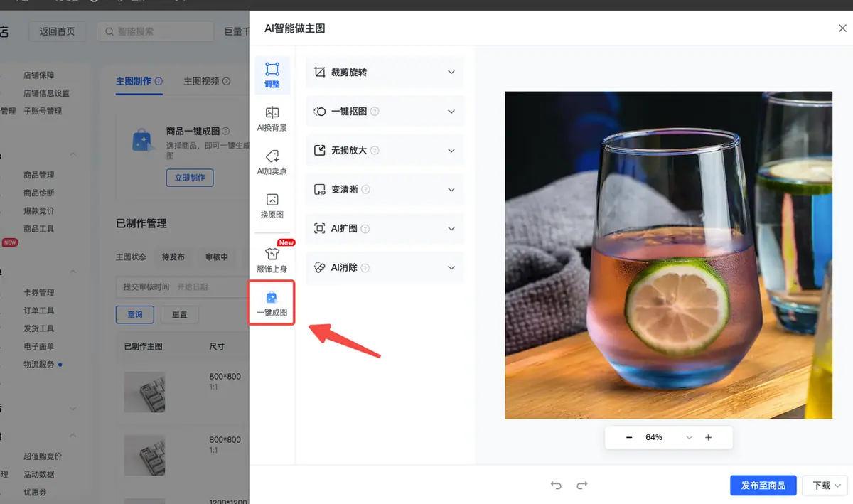The width and height of the screenshot is (853, 504).
Task: Open 商品管理 in the sidebar
Action: 39,175
